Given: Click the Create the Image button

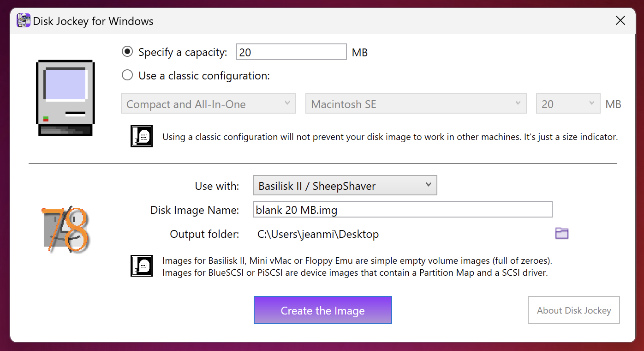Looking at the screenshot, I should pyautogui.click(x=323, y=310).
